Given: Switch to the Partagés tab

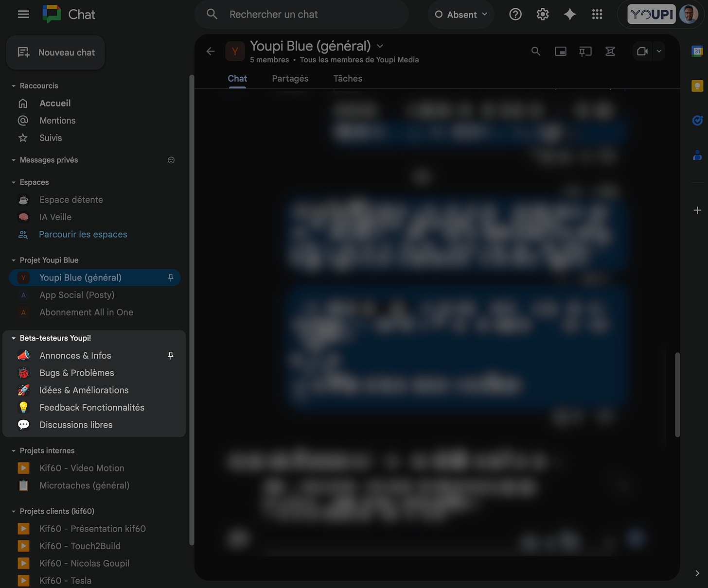Looking at the screenshot, I should tap(290, 78).
